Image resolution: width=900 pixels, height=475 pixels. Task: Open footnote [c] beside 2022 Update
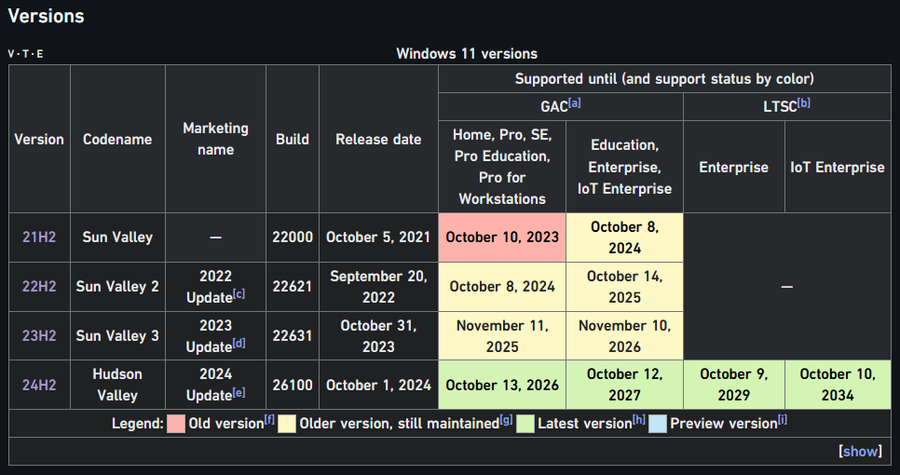coord(239,294)
